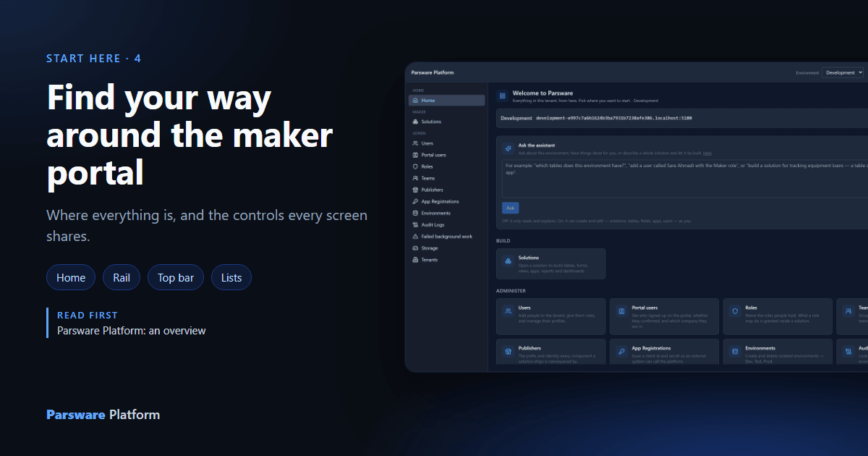The height and width of the screenshot is (456, 868).
Task: Click the Users icon in the sidebar
Action: click(x=415, y=143)
